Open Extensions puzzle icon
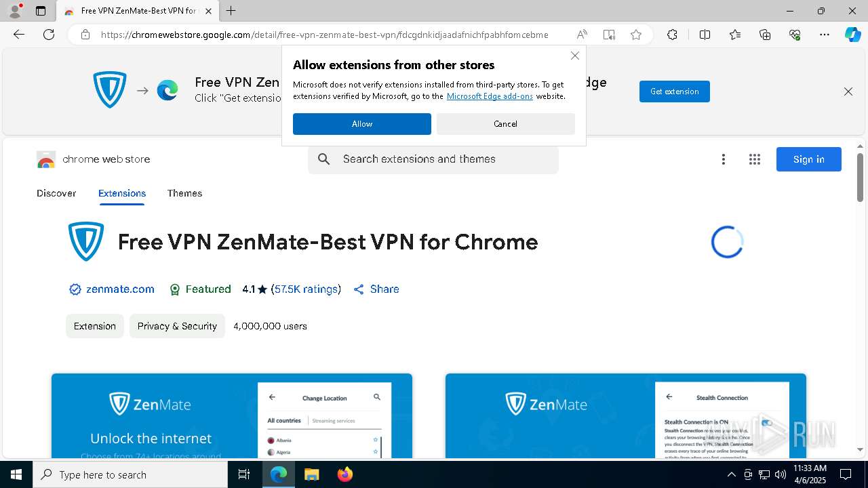This screenshot has height=488, width=868. 672,35
